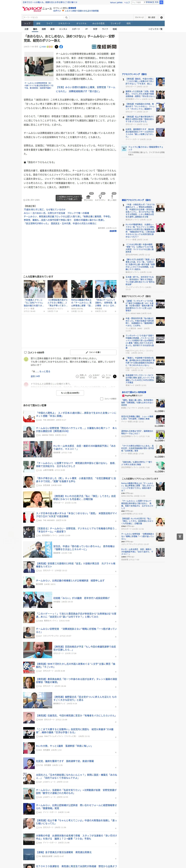This screenshot has width=186, height=868.
Task: Select the トップ navigation tab
Action: (27, 24)
